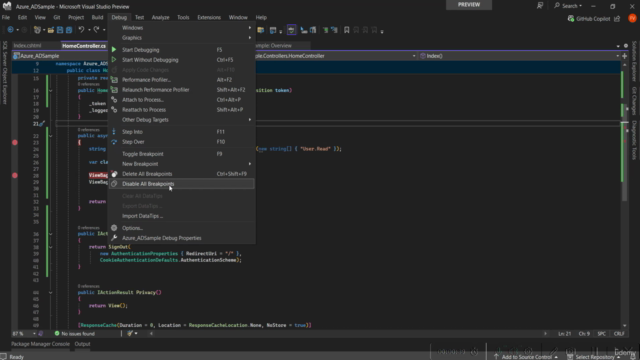This screenshot has width=640, height=360.
Task: Open Performance Profiler from Debug menu
Action: [x=182, y=80]
